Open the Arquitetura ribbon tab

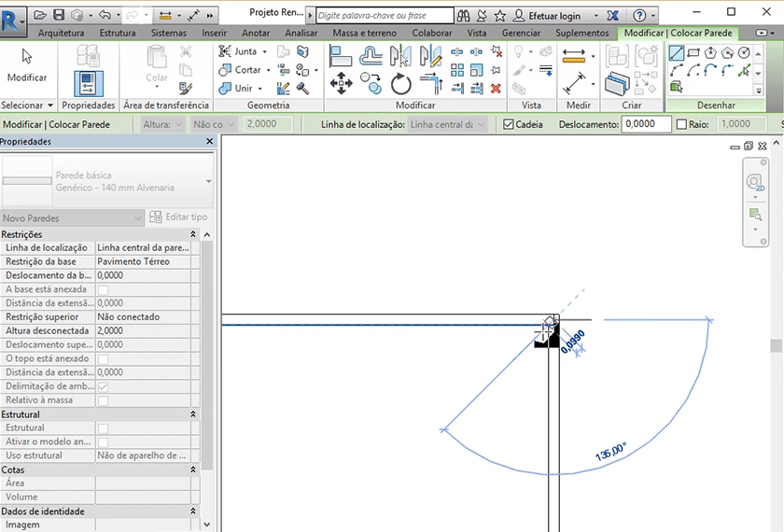(61, 33)
